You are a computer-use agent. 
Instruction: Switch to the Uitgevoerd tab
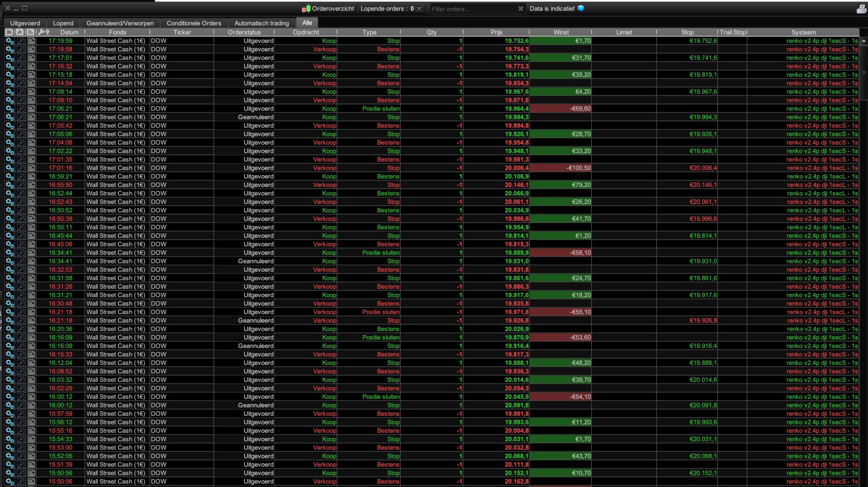coord(25,23)
